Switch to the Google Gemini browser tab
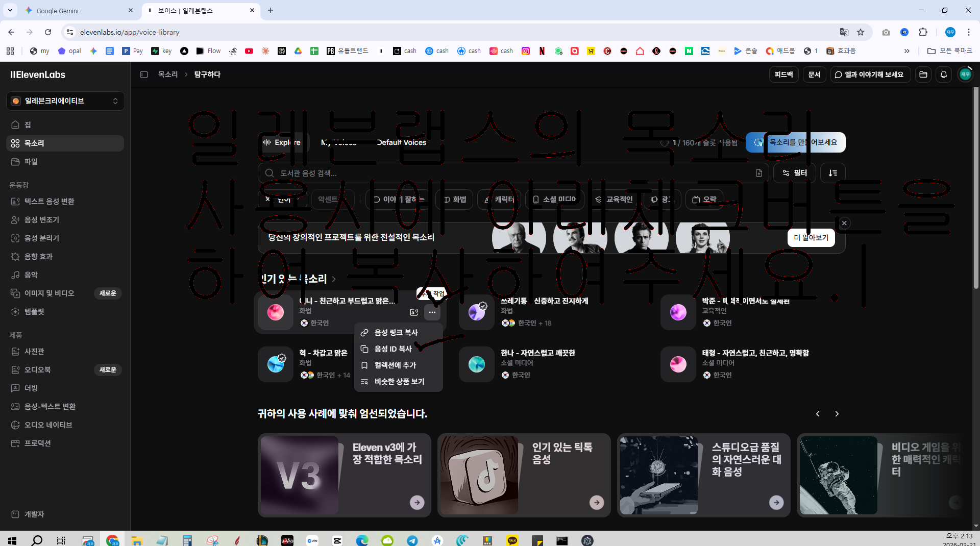Screen dimensions: 980x546 (x=79, y=11)
